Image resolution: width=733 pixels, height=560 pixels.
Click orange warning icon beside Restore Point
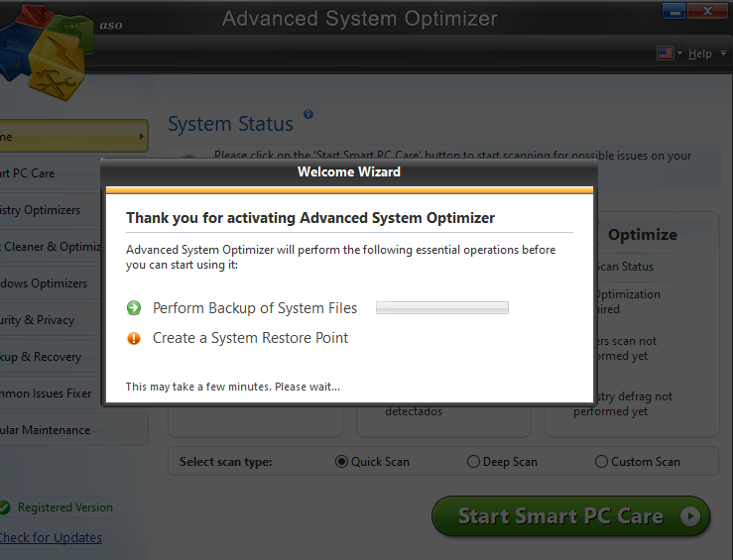(x=134, y=338)
